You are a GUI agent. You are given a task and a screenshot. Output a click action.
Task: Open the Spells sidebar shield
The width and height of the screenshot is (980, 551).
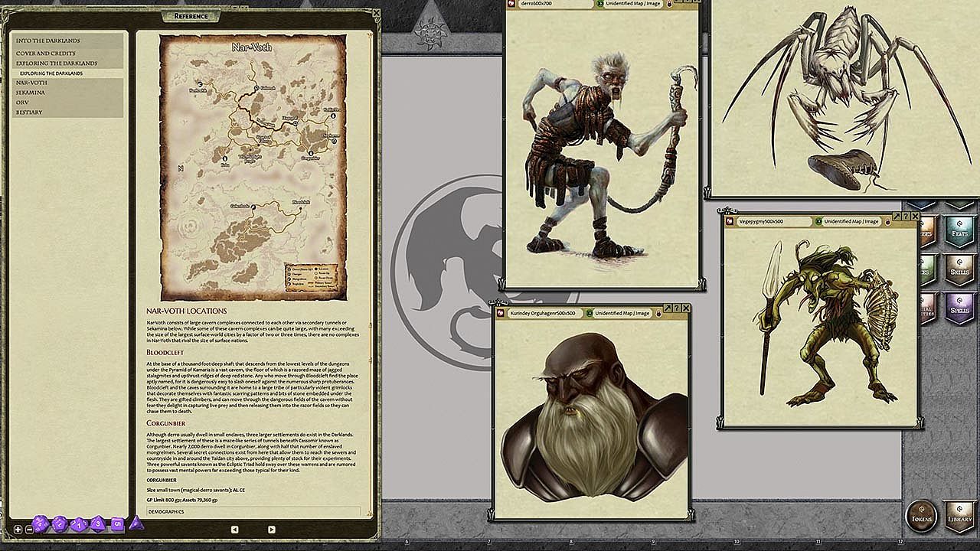coord(959,308)
